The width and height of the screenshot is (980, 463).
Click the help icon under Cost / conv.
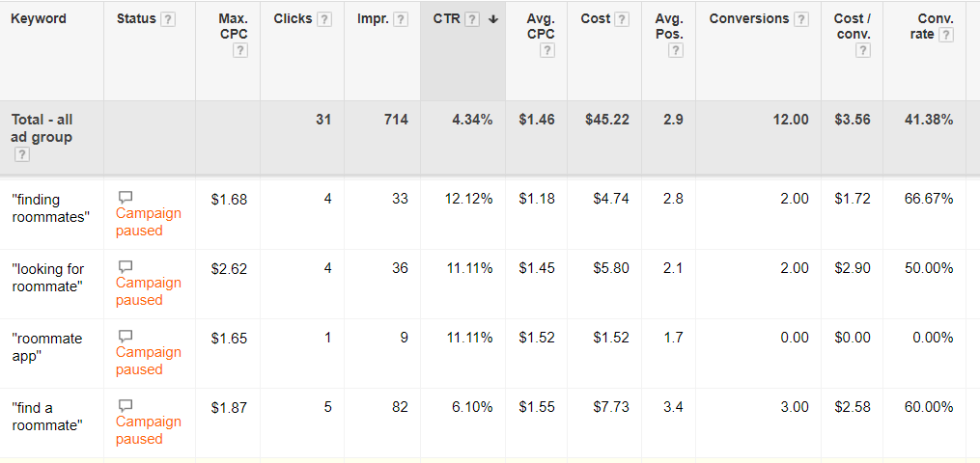tap(863, 51)
